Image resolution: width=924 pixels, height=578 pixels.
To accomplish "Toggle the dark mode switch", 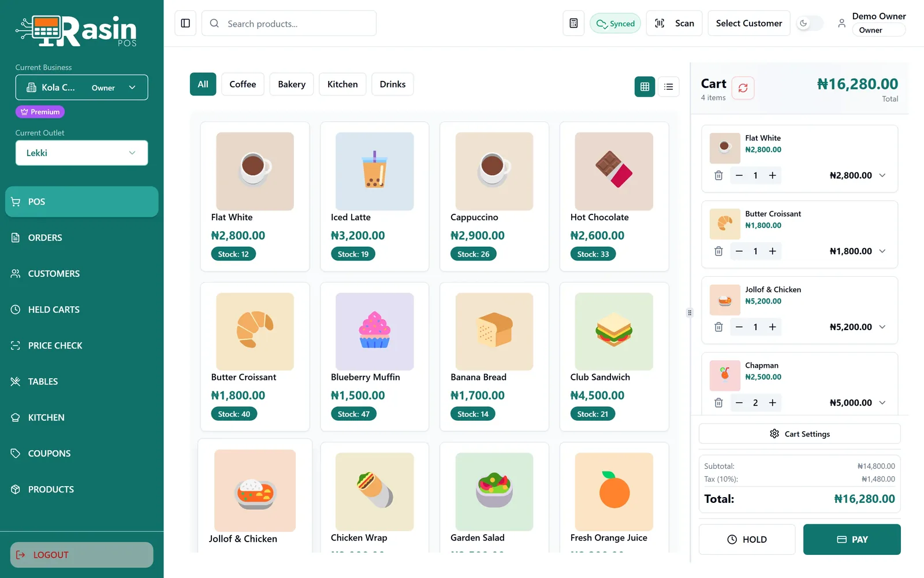I will [x=810, y=23].
